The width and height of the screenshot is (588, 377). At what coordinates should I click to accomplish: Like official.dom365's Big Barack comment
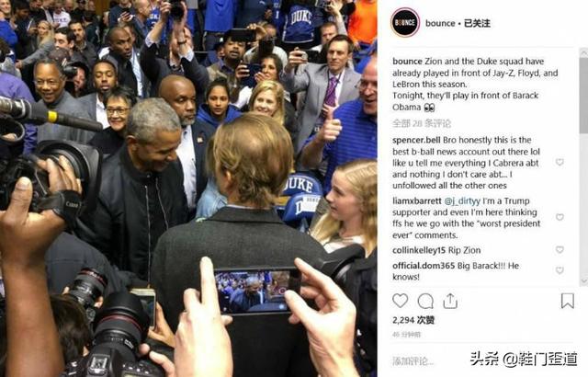point(560,270)
